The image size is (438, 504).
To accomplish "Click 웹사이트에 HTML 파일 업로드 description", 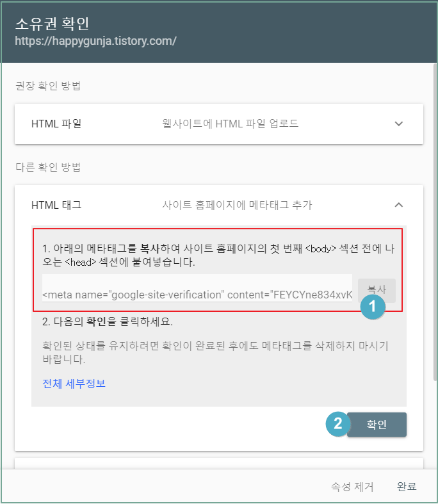I will tap(231, 124).
